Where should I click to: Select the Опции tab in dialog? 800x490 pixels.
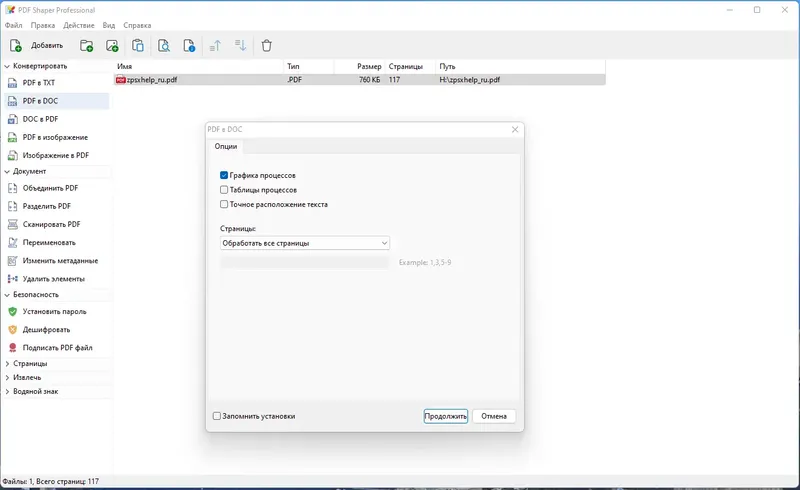(x=226, y=146)
